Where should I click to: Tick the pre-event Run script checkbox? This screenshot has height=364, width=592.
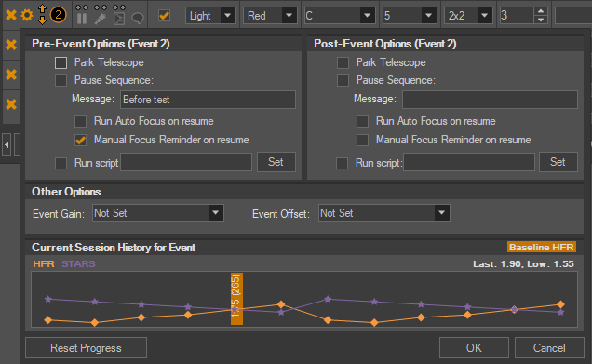[x=61, y=163]
